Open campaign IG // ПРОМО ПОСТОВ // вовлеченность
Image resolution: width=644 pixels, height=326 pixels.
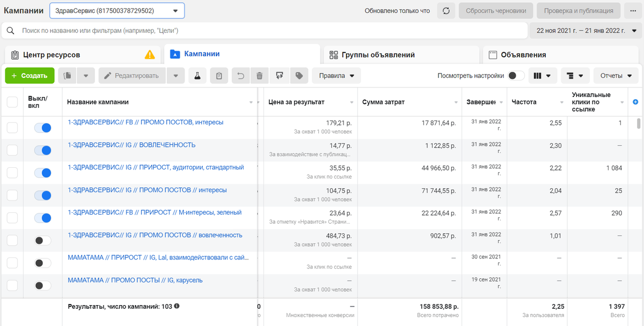[x=155, y=235]
